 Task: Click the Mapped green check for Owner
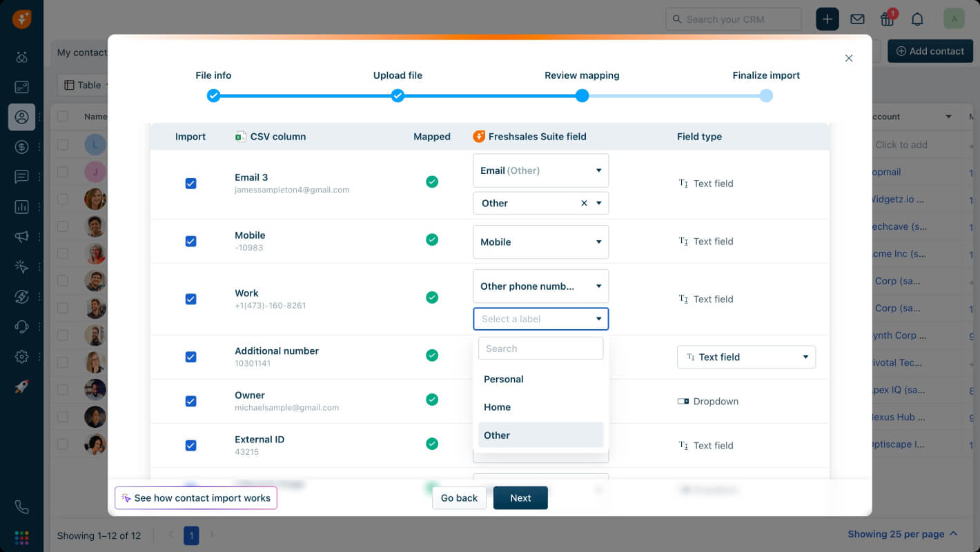(432, 400)
